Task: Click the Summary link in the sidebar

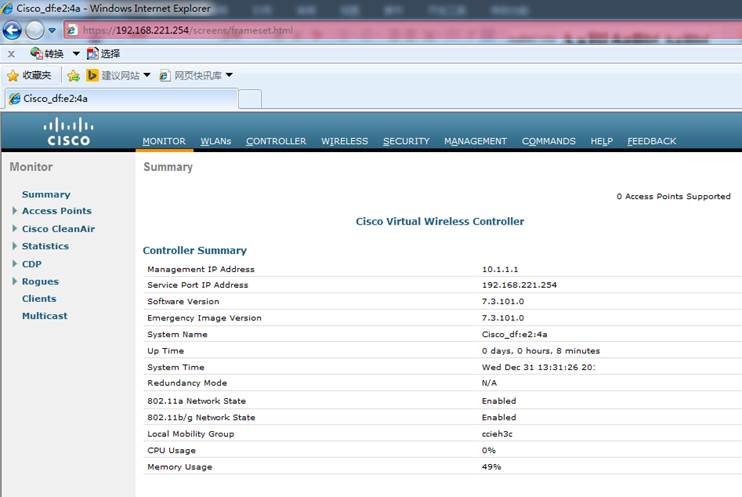Action: point(46,195)
